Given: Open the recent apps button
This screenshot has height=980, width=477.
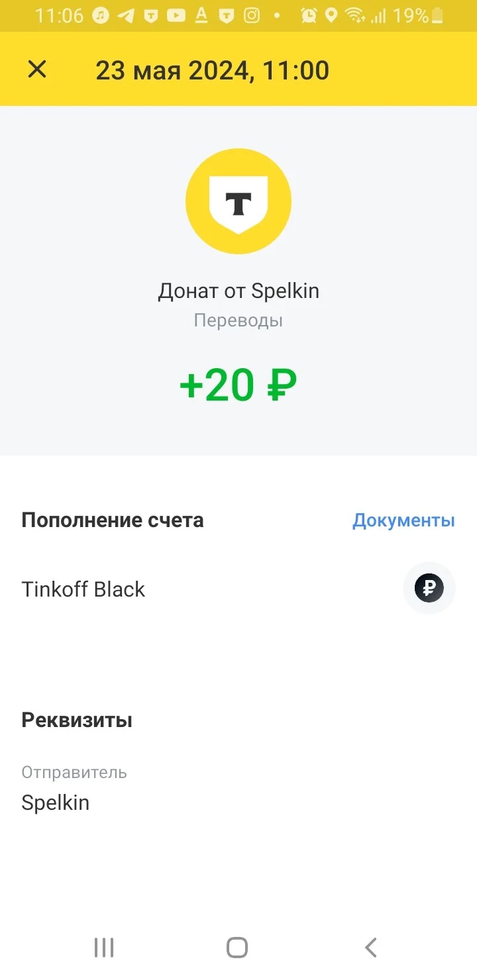Looking at the screenshot, I should (104, 948).
